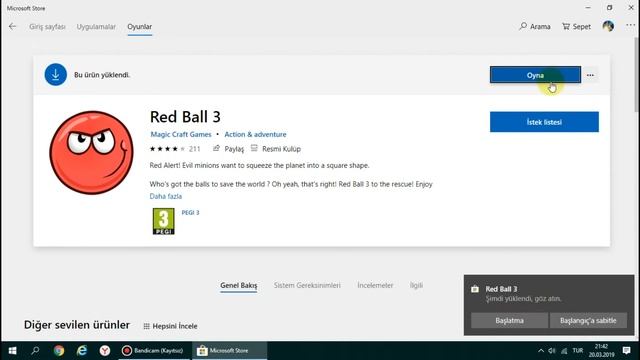The image size is (640, 360).
Task: Launch the game with Oyna
Action: (x=535, y=75)
